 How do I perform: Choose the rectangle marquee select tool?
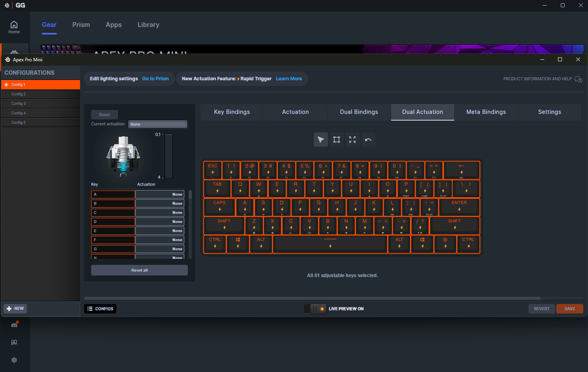click(x=336, y=140)
